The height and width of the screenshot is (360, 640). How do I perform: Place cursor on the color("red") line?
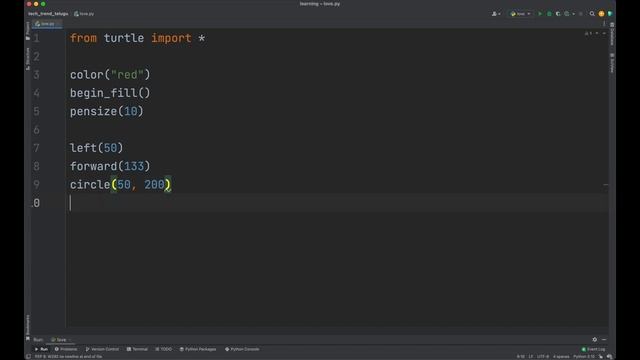pyautogui.click(x=110, y=75)
